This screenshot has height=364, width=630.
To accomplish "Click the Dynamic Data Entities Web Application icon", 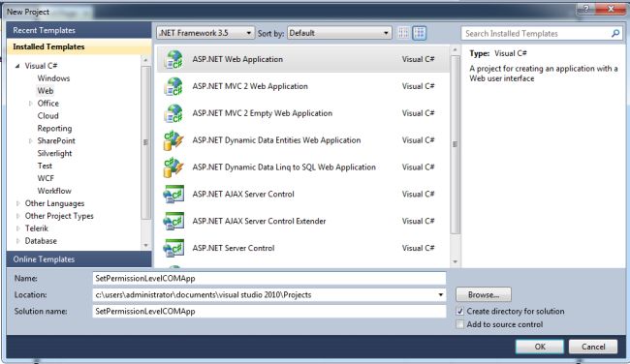I will [x=173, y=140].
